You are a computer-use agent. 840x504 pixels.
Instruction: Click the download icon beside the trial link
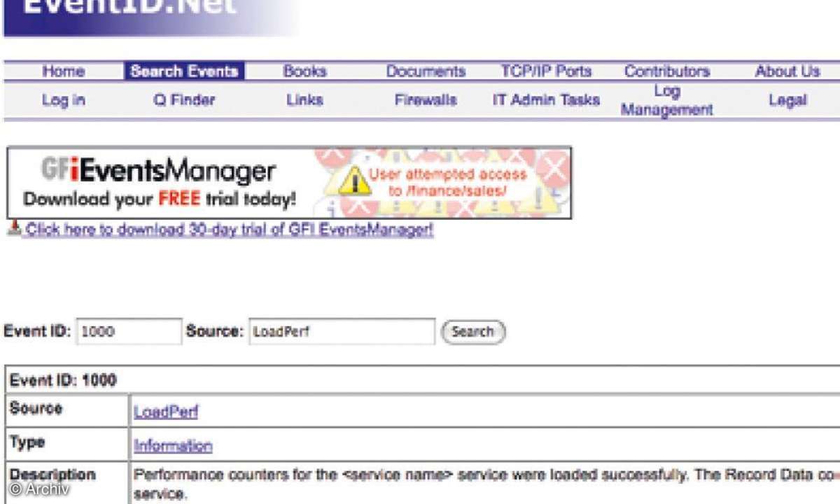(x=14, y=229)
